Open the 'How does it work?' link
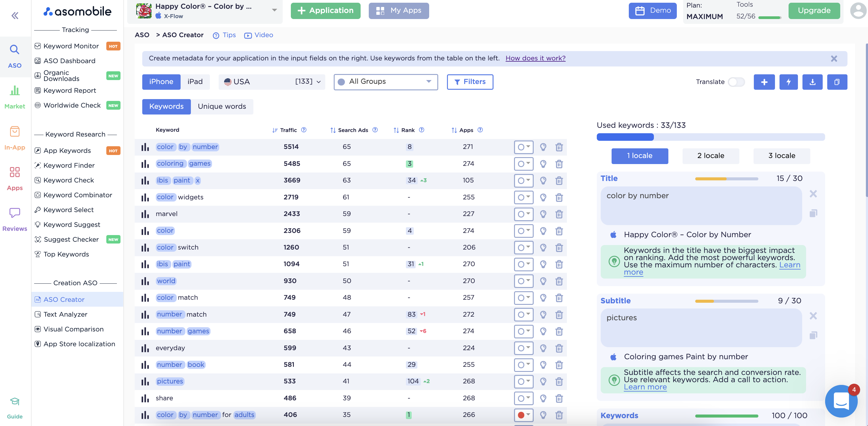Image resolution: width=868 pixels, height=426 pixels. [x=535, y=58]
